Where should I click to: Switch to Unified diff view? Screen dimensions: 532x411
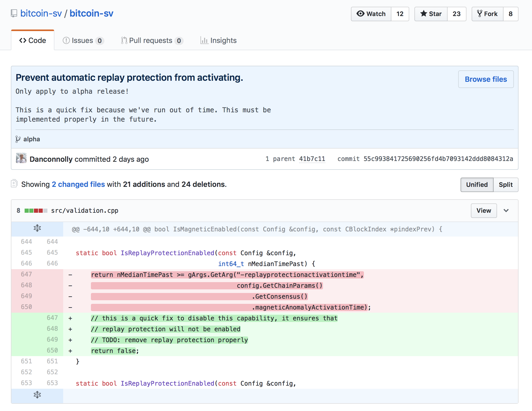[x=477, y=185]
